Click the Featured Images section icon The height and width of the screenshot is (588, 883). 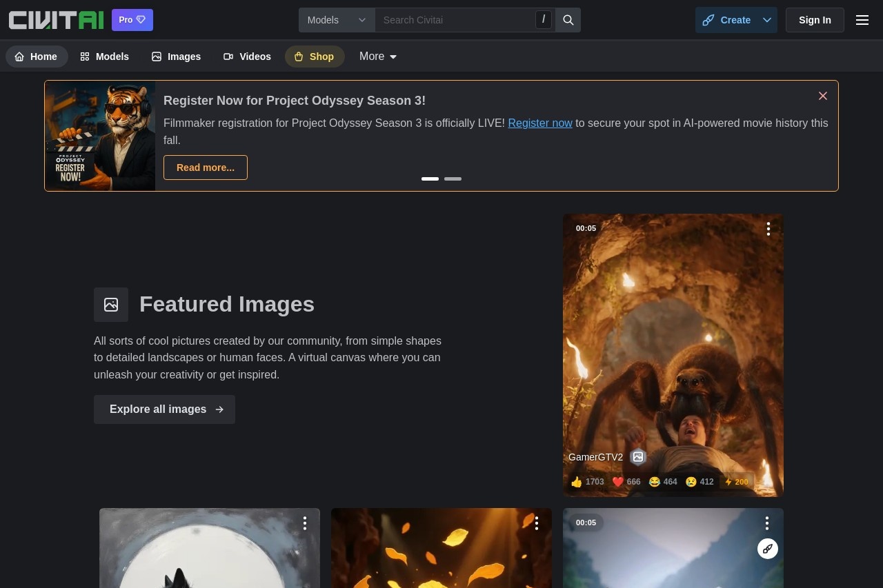pos(111,305)
